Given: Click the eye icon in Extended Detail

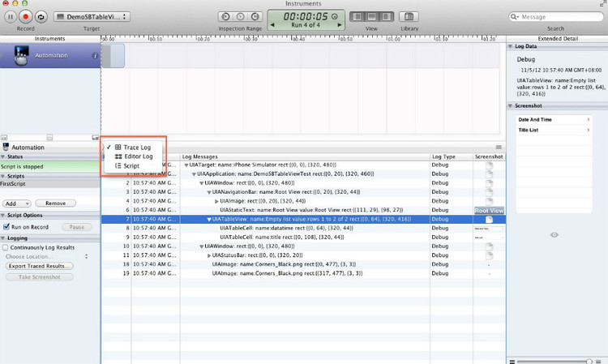Looking at the screenshot, I should [554, 234].
